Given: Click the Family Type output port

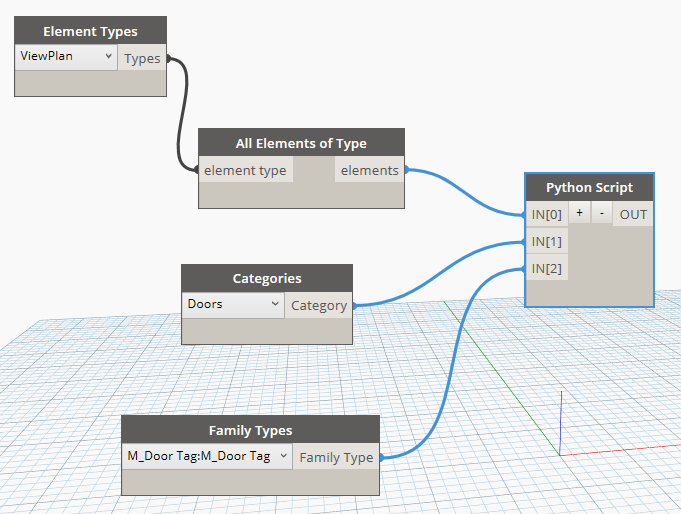Looking at the screenshot, I should click(336, 457).
